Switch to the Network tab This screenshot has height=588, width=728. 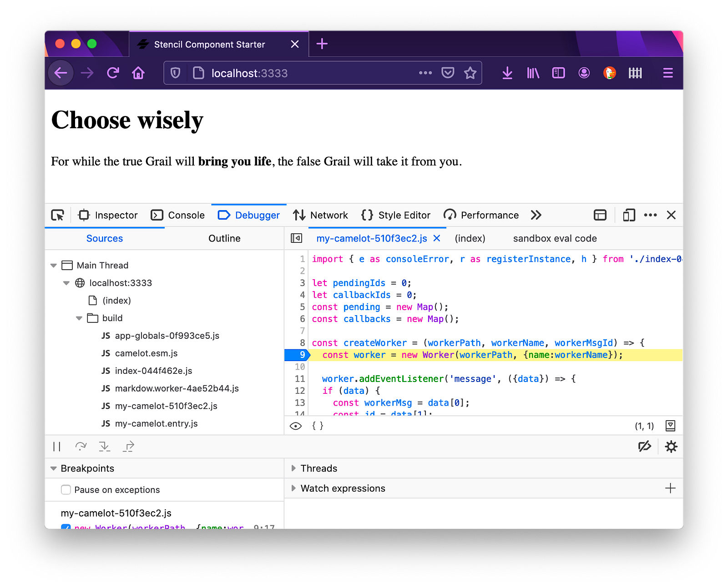(x=321, y=215)
